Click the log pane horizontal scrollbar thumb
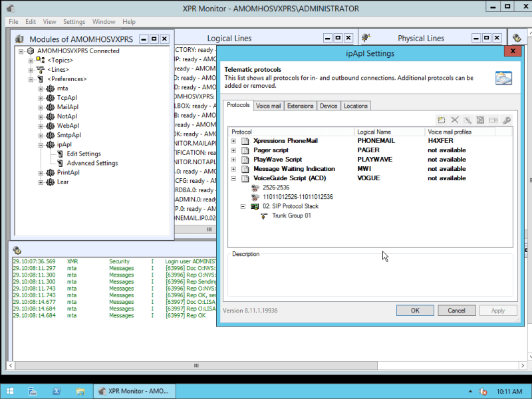 coord(196,365)
